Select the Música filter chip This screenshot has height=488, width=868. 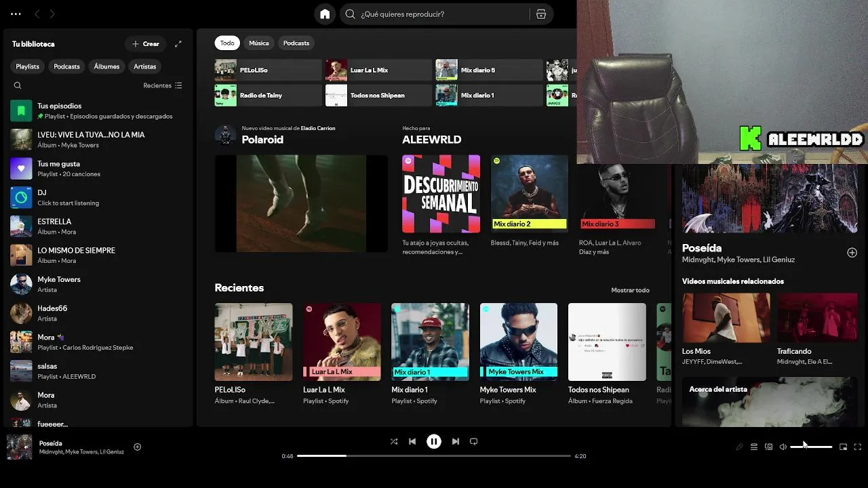[x=259, y=43]
